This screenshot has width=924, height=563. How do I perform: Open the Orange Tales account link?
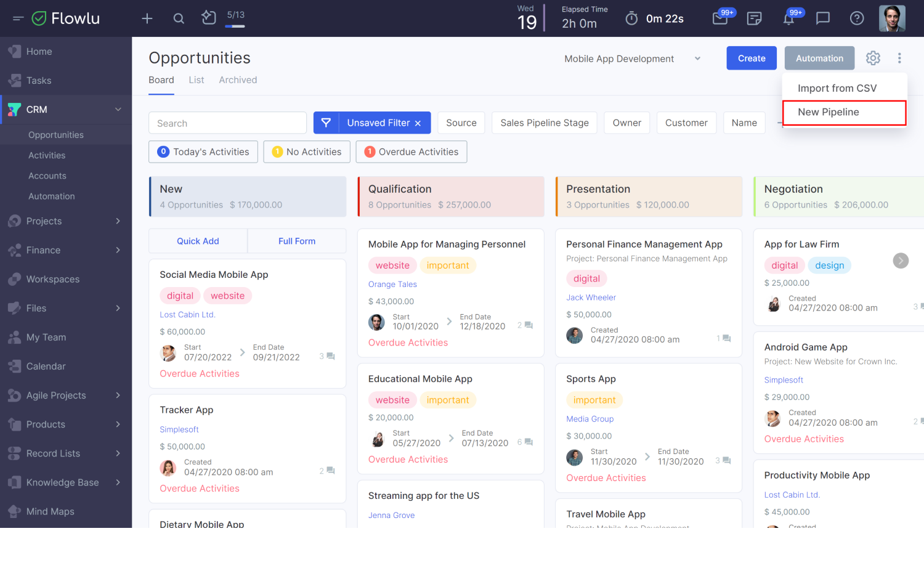click(392, 284)
